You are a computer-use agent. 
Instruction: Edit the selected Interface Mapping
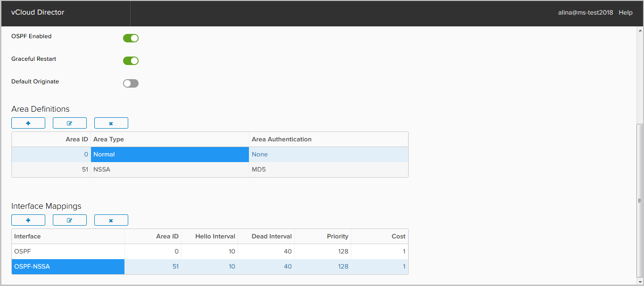click(70, 220)
